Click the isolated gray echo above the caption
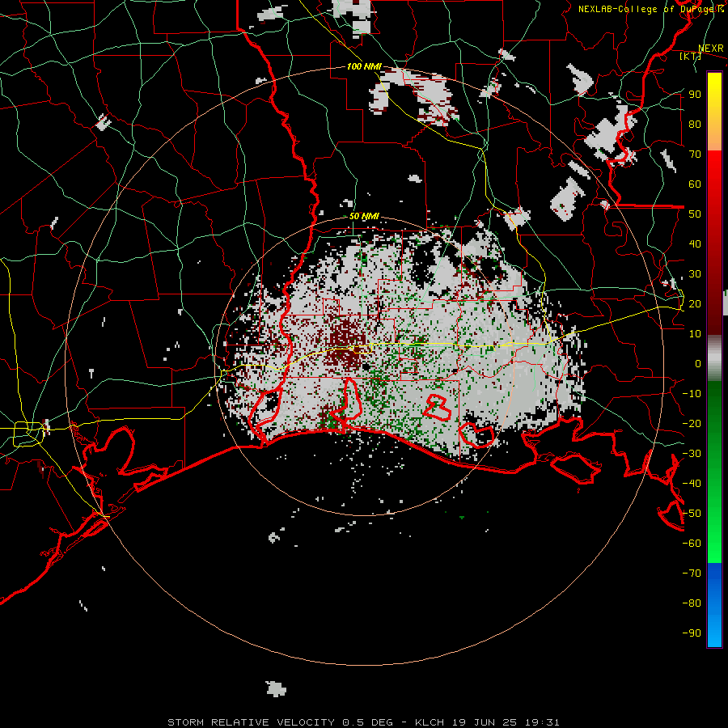 tap(276, 689)
